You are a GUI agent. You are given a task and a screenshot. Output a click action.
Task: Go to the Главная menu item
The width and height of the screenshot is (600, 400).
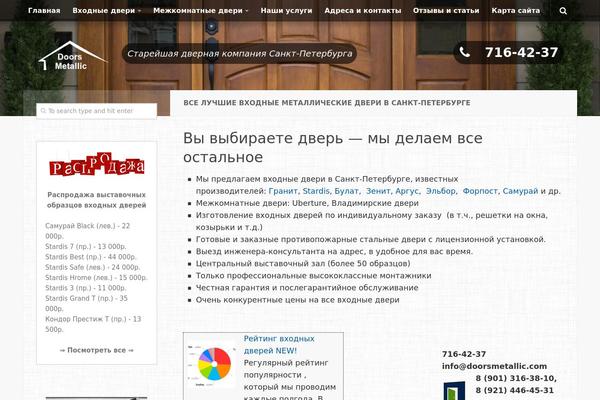tap(44, 11)
